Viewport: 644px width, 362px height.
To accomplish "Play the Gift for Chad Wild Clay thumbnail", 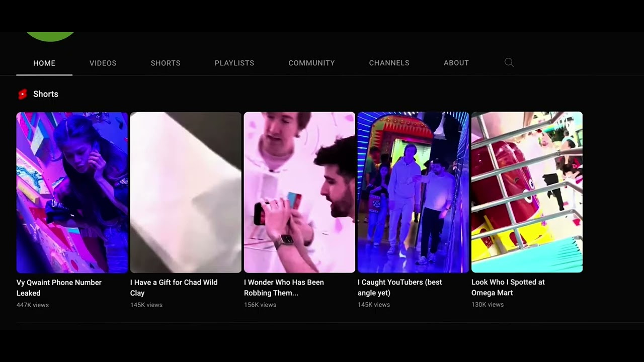I will point(186,193).
